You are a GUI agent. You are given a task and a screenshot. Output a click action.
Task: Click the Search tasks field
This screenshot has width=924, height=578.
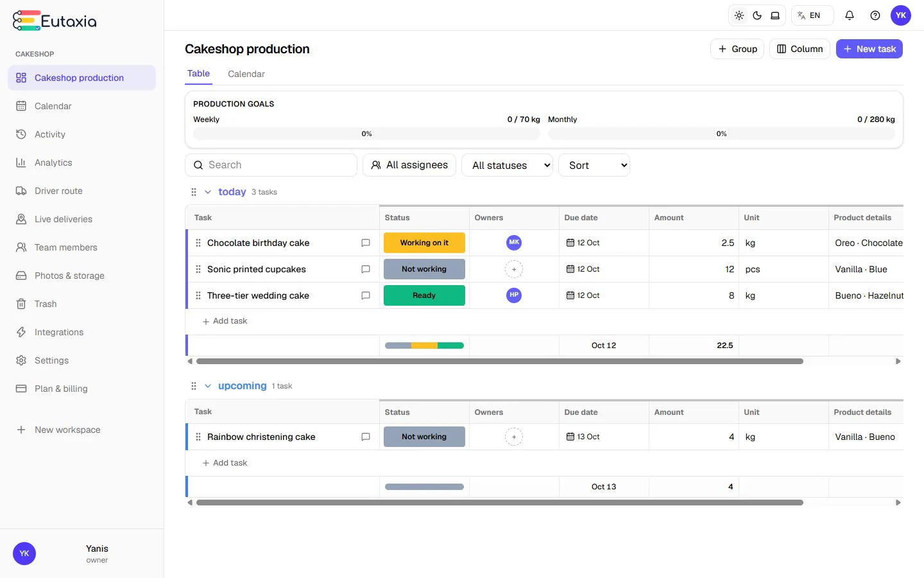(271, 165)
